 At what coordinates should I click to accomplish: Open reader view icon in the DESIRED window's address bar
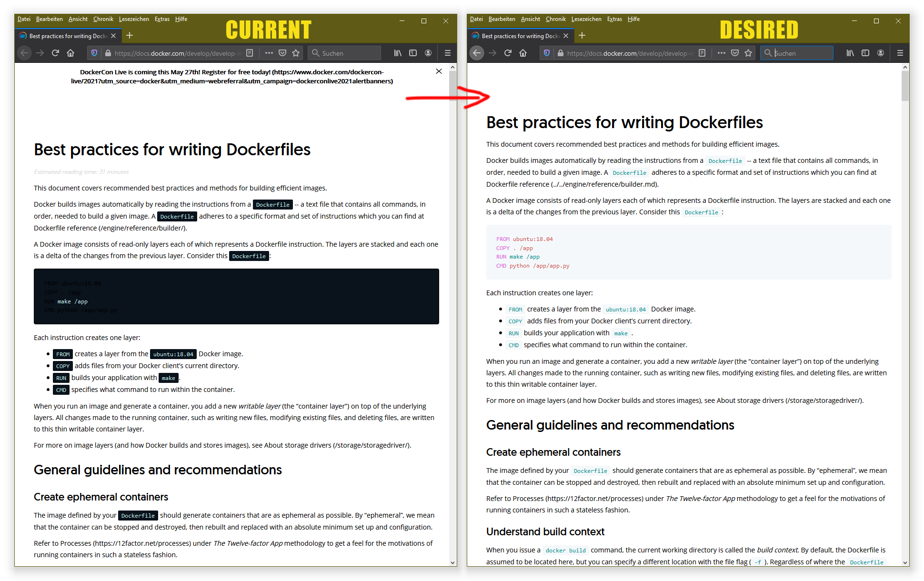pyautogui.click(x=702, y=53)
